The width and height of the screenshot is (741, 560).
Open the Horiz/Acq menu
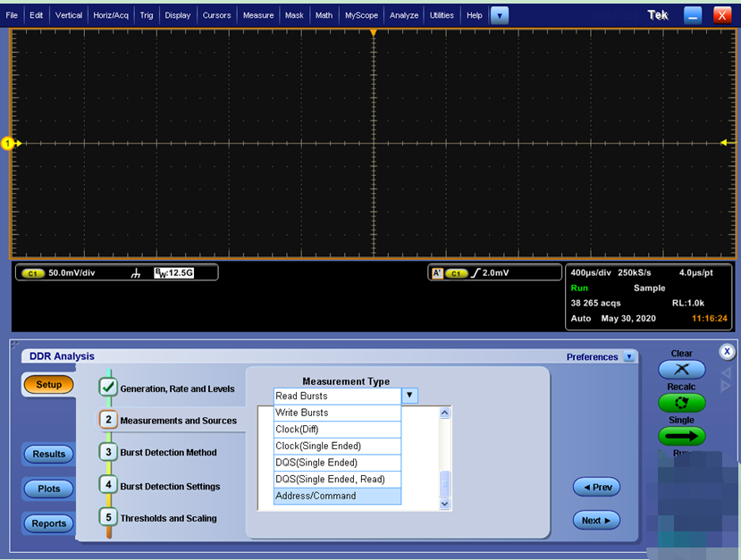[111, 15]
